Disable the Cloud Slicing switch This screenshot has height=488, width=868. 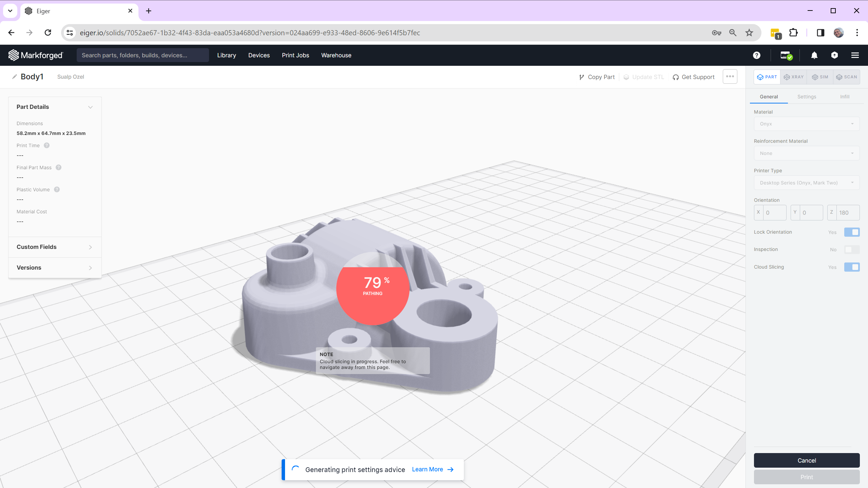pyautogui.click(x=852, y=267)
